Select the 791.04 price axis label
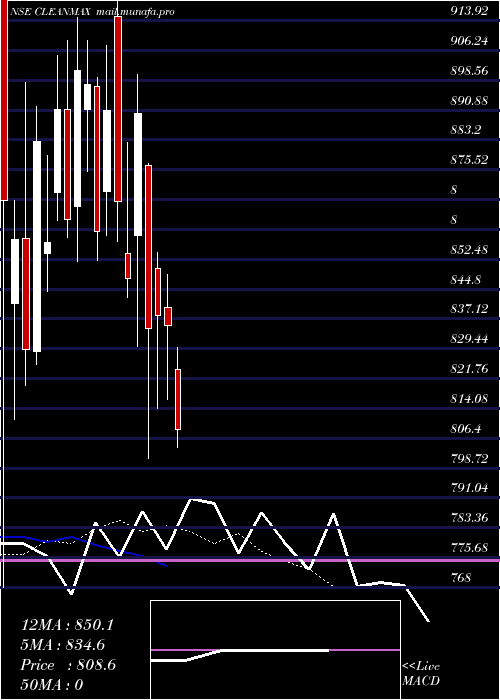The width and height of the screenshot is (500, 700). click(x=469, y=488)
